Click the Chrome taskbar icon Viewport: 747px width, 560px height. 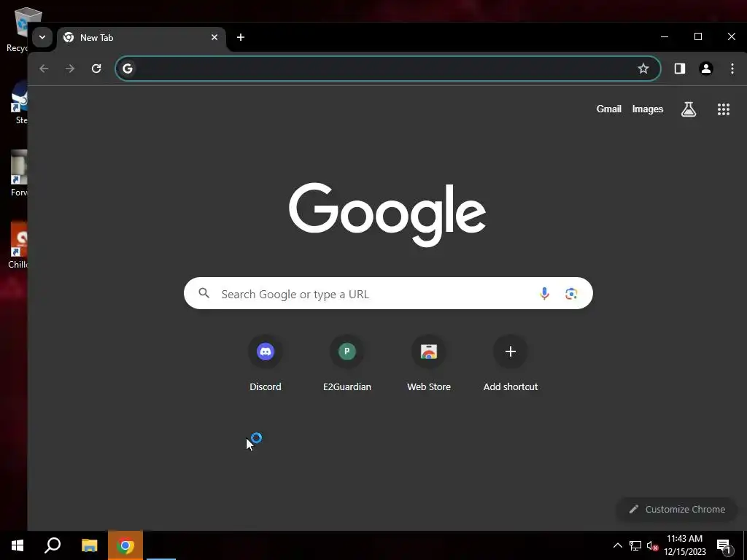pyautogui.click(x=125, y=545)
